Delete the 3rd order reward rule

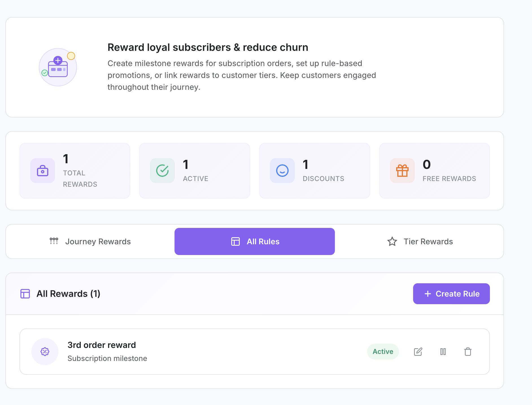(468, 352)
